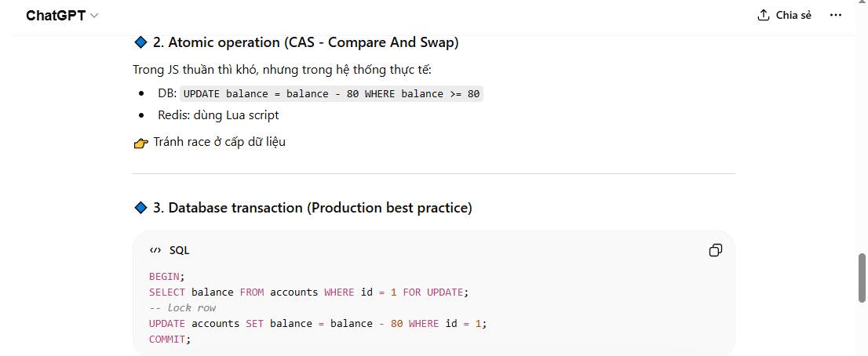Click the inline UPDATE balance code snippet
868x356 pixels.
[x=331, y=94]
